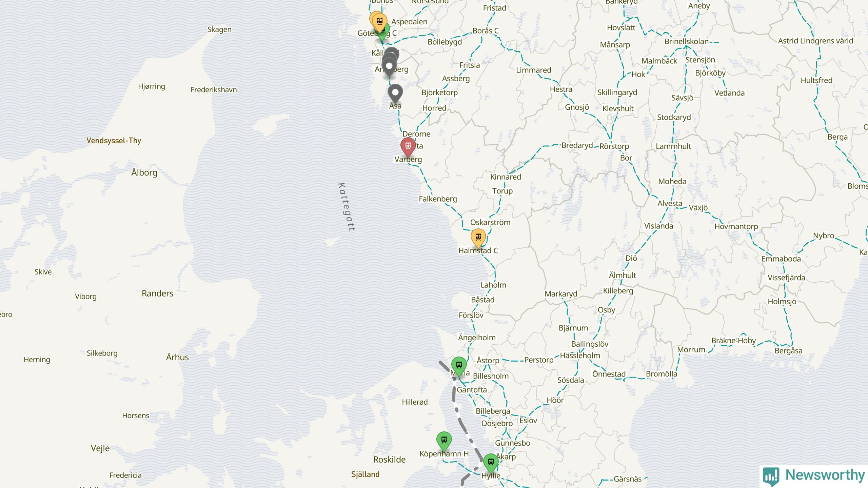
Task: Click the Laholm station label
Action: 493,285
